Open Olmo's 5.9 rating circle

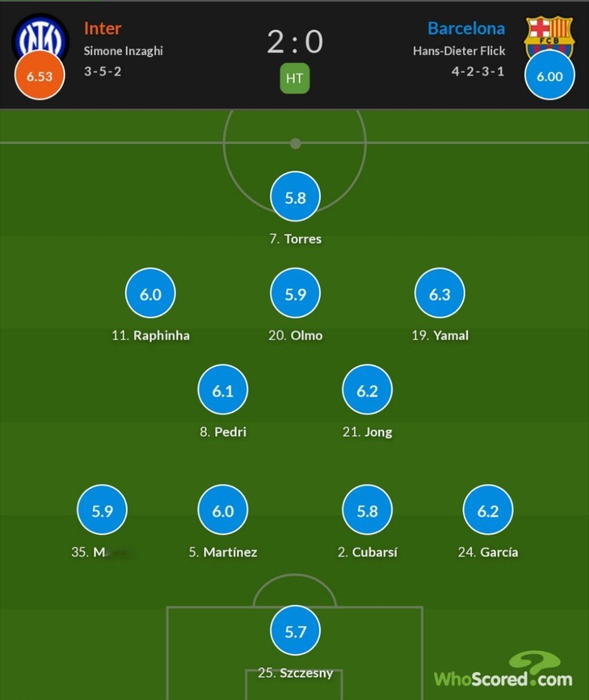pos(295,293)
